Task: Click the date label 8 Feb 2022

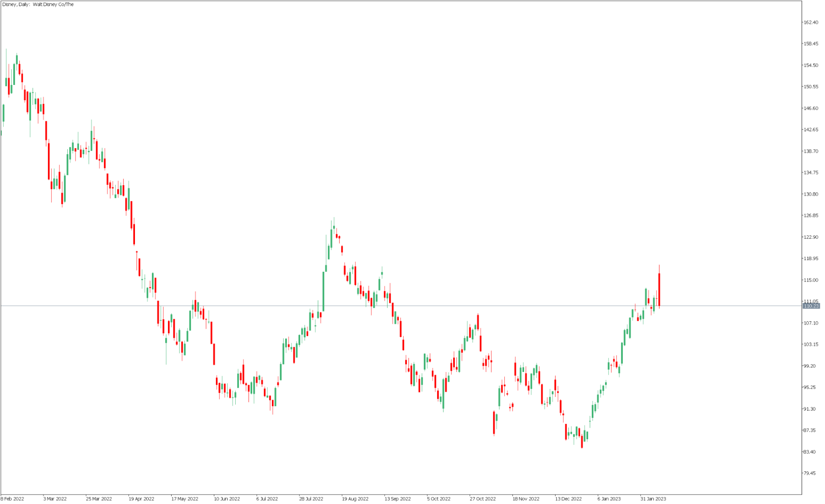Action: [x=12, y=499]
